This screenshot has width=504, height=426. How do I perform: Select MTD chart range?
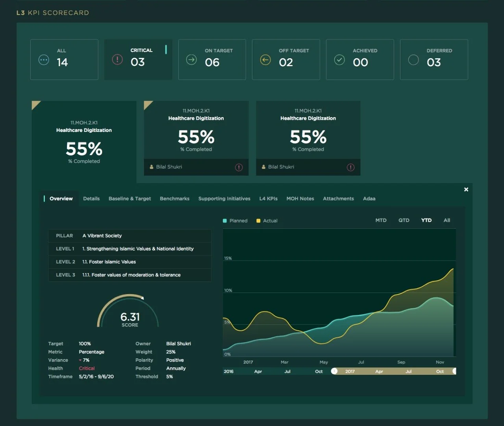tap(381, 220)
